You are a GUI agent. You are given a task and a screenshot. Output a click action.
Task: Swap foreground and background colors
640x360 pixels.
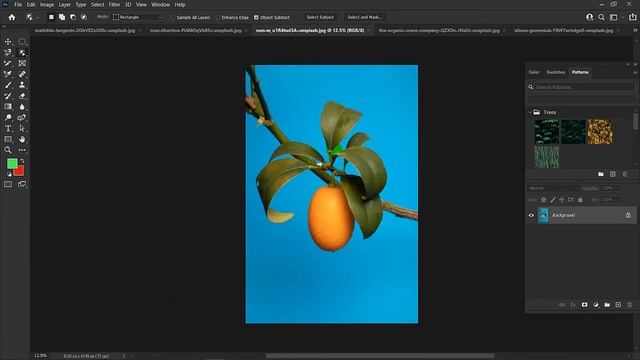(x=22, y=161)
